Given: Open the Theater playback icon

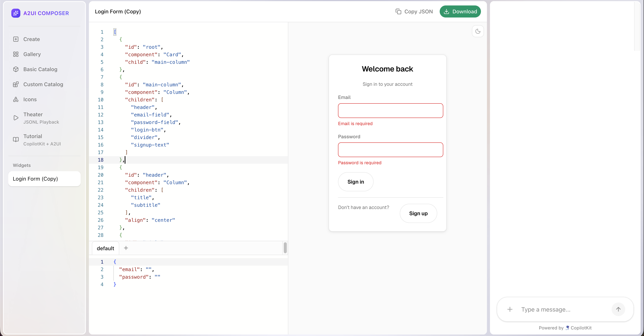Looking at the screenshot, I should 16,118.
